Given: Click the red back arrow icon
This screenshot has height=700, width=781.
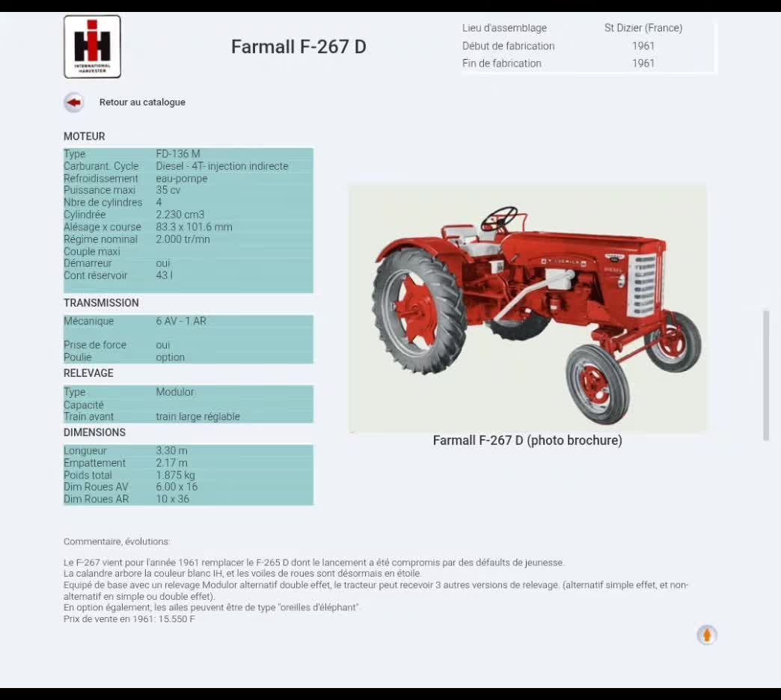Looking at the screenshot, I should pos(74,102).
